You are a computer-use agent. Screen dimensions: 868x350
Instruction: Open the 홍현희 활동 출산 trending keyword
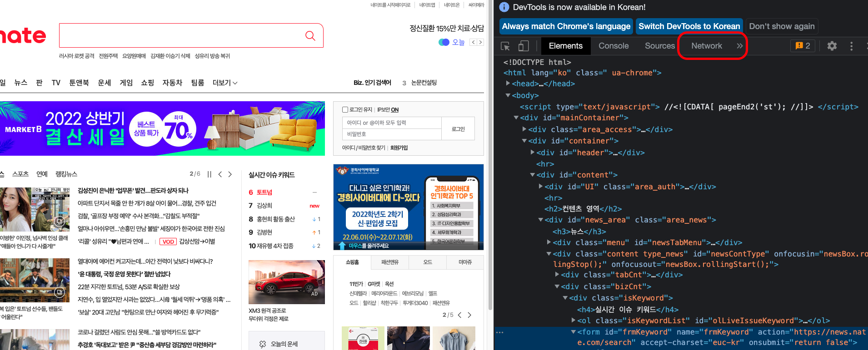tap(276, 219)
